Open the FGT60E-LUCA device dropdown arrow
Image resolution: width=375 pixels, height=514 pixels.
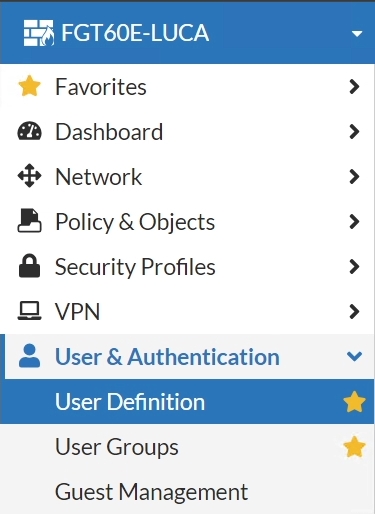(x=357, y=33)
